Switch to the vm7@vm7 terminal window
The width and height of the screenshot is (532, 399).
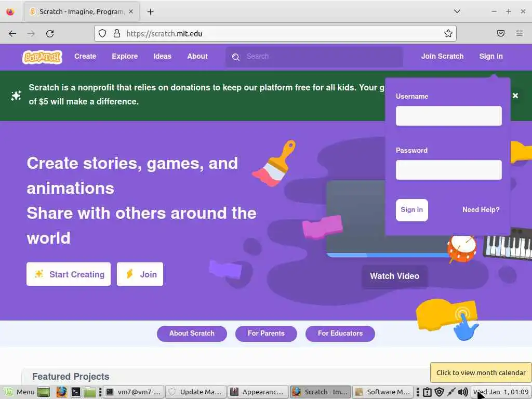click(134, 392)
